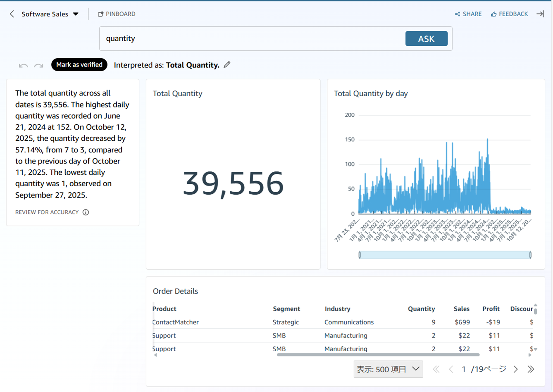
Task: Click Mark as verified
Action: [79, 64]
